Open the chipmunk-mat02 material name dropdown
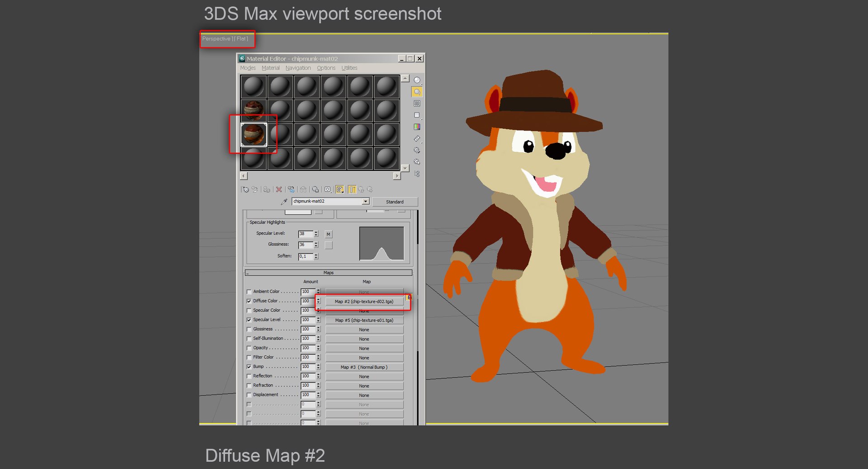 point(366,202)
